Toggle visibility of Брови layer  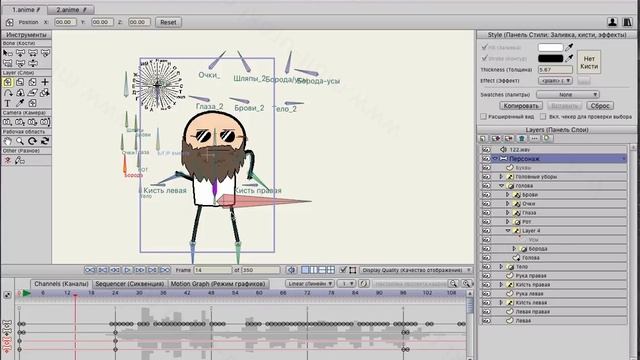pyautogui.click(x=486, y=195)
